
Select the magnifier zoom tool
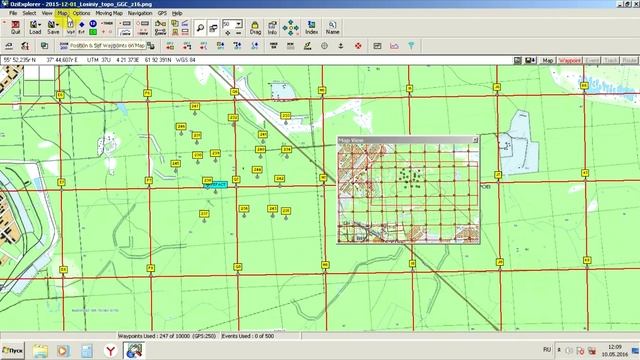tap(200, 28)
